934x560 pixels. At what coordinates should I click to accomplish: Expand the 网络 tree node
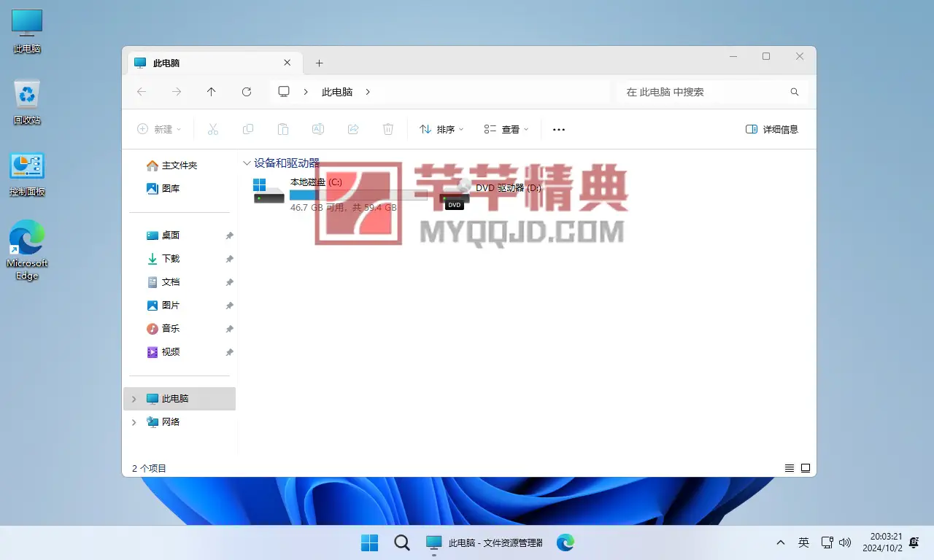[x=134, y=422]
